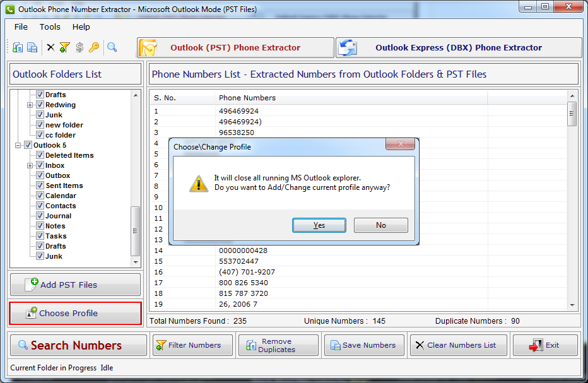Image resolution: width=588 pixels, height=383 pixels.
Task: Uncheck the Calendar checkbox
Action: 40,196
